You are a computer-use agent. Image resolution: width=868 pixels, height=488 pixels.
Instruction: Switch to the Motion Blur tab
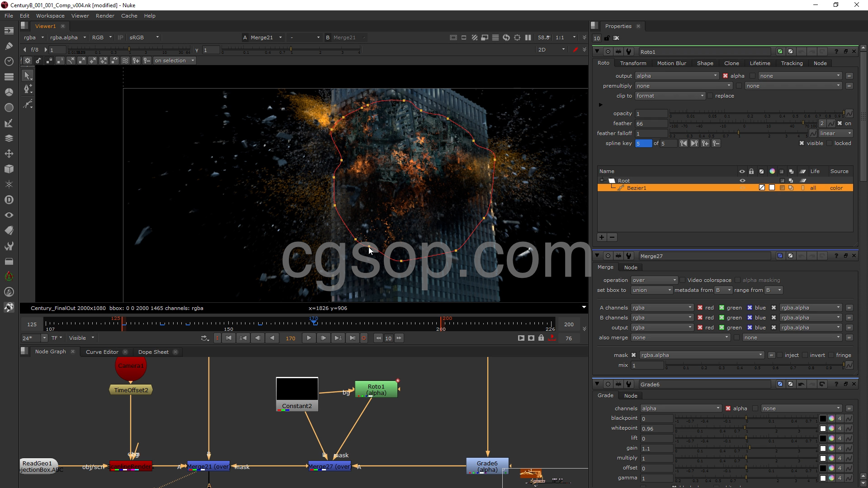coord(671,63)
